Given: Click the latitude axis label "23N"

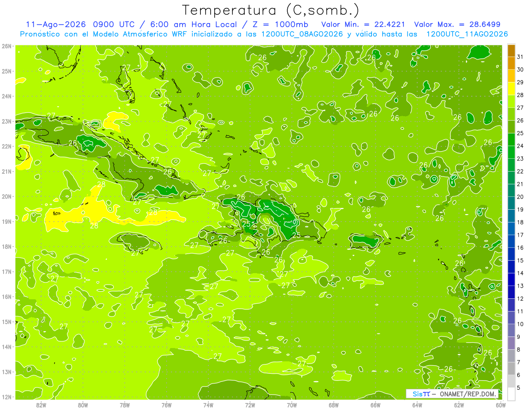Looking at the screenshot, I should 7,121.
